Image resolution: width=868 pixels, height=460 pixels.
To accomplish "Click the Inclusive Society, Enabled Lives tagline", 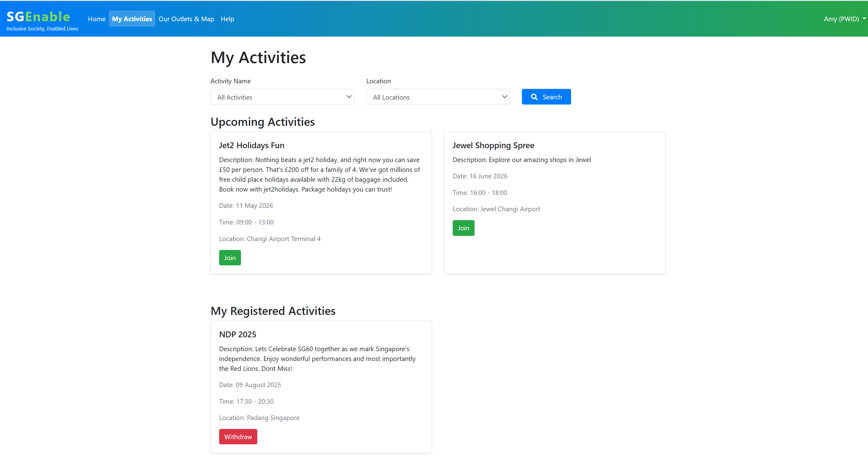I will pyautogui.click(x=42, y=29).
